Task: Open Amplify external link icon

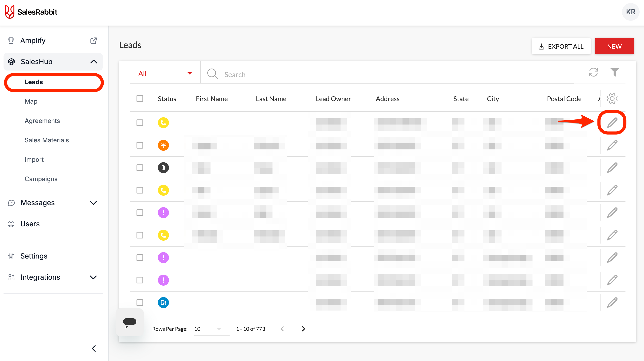Action: [94, 41]
